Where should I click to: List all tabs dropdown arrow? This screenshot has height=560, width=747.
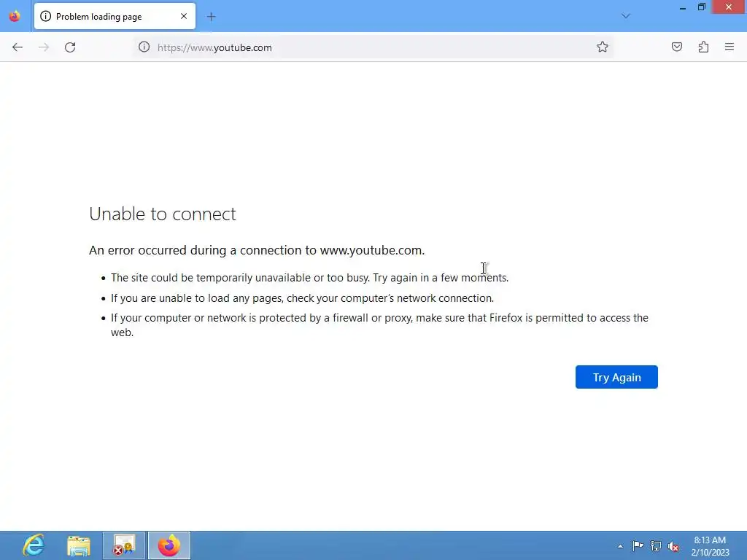(x=626, y=16)
